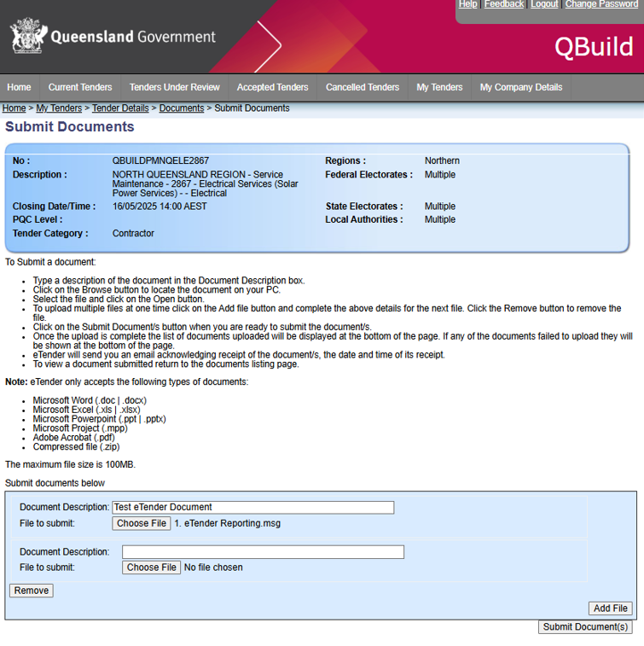The image size is (644, 646).
Task: Click the No file chosen text
Action: tap(213, 567)
